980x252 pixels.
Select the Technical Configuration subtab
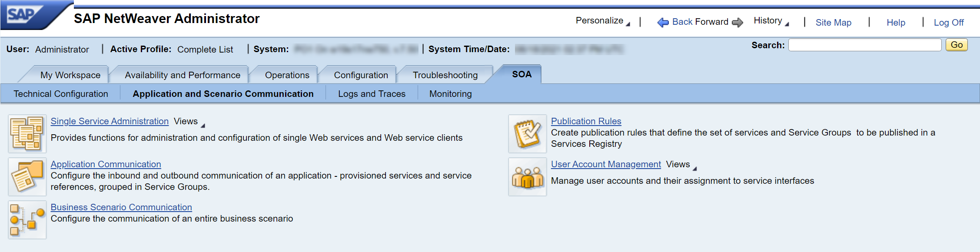61,94
